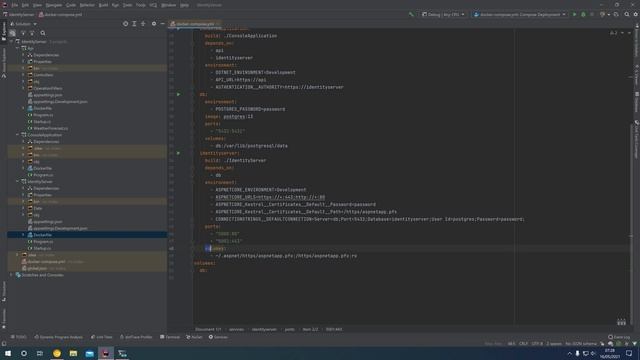Open the Services tool window
The height and width of the screenshot is (360, 640).
pyautogui.click(x=218, y=337)
